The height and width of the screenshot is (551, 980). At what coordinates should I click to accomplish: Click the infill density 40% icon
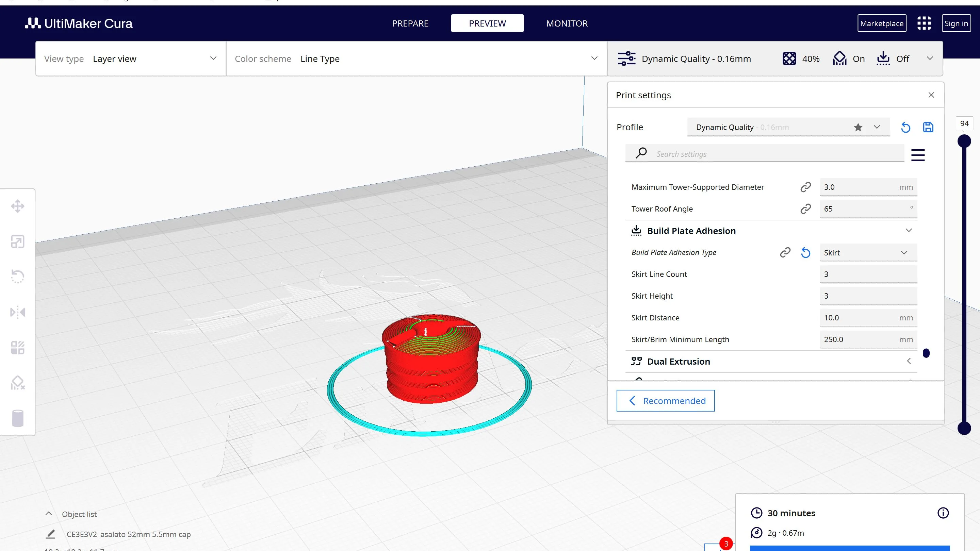[789, 59]
